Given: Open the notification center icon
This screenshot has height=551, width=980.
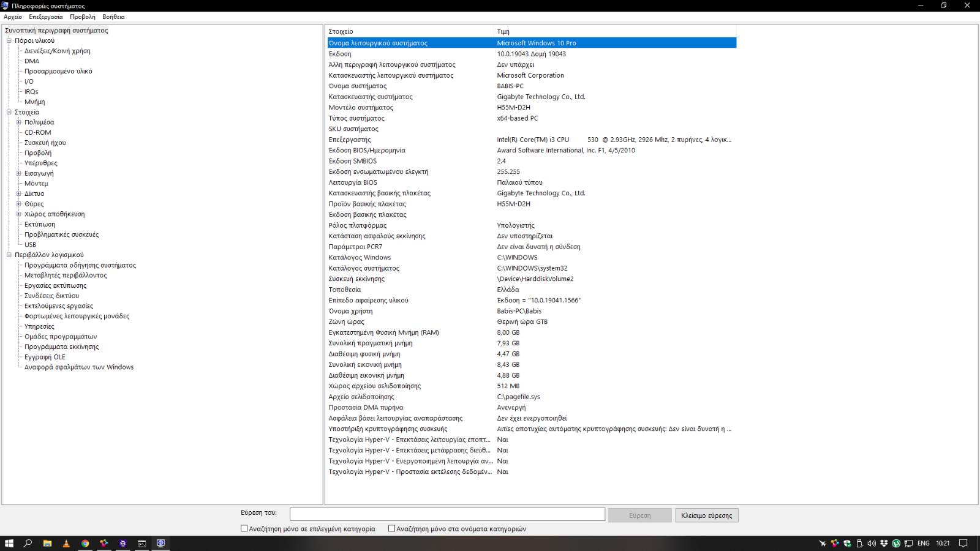Looking at the screenshot, I should tap(963, 543).
